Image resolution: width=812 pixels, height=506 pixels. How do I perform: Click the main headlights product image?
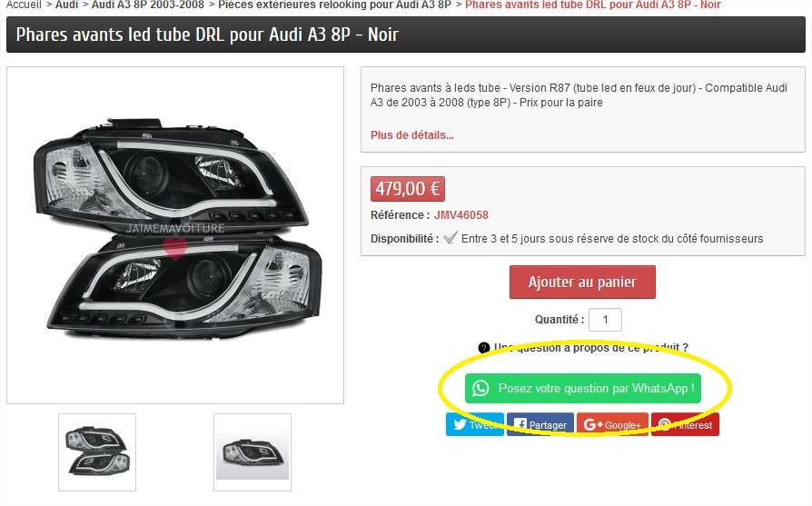point(175,234)
